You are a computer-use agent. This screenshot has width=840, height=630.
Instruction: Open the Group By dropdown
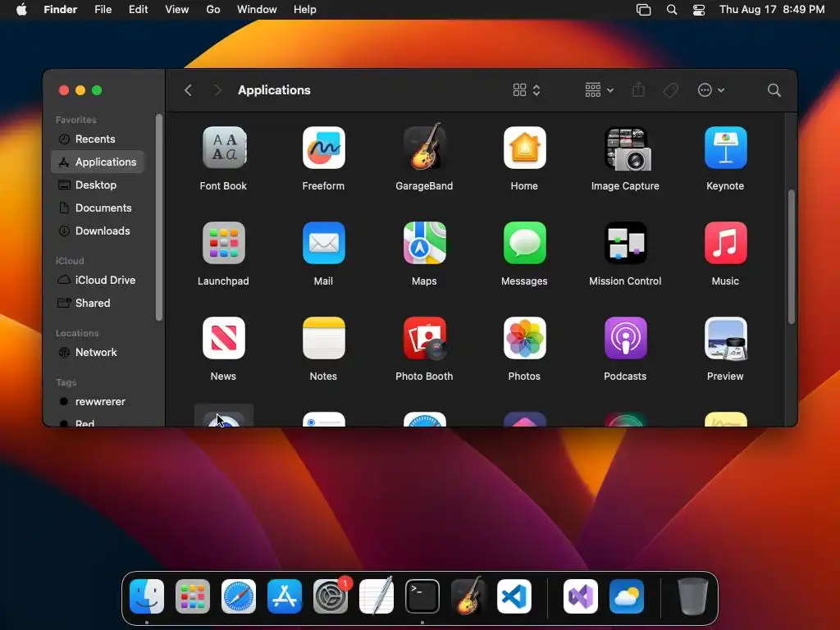(x=599, y=90)
